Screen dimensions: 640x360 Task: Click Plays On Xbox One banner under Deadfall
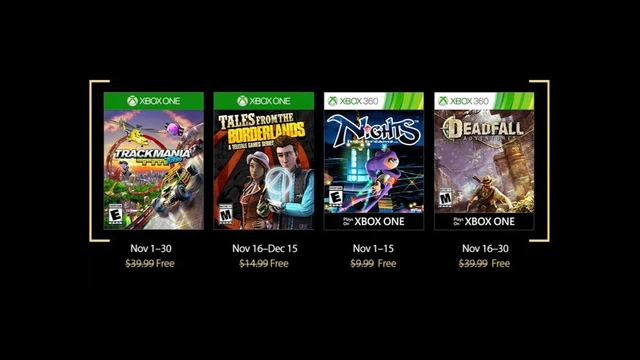(x=484, y=221)
